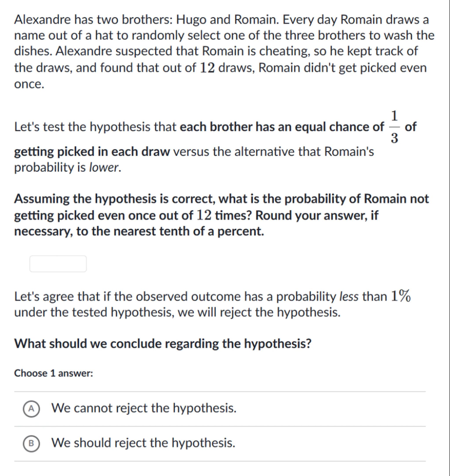450x476 pixels.
Task: Choose "We cannot reject the hypothesis." option text
Action: [x=144, y=408]
